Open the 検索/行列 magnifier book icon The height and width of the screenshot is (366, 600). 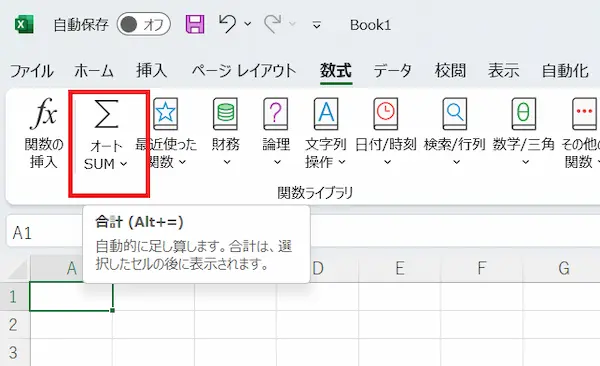(x=455, y=113)
